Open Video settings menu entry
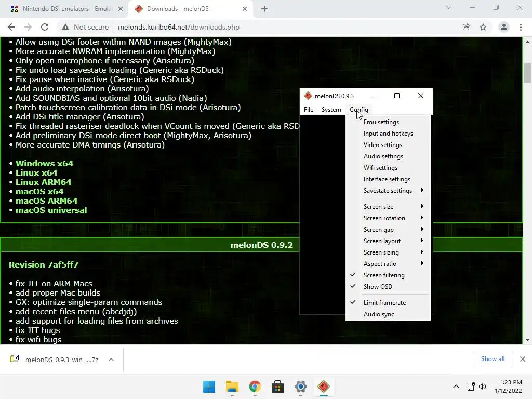This screenshot has height=399, width=532. point(388,145)
